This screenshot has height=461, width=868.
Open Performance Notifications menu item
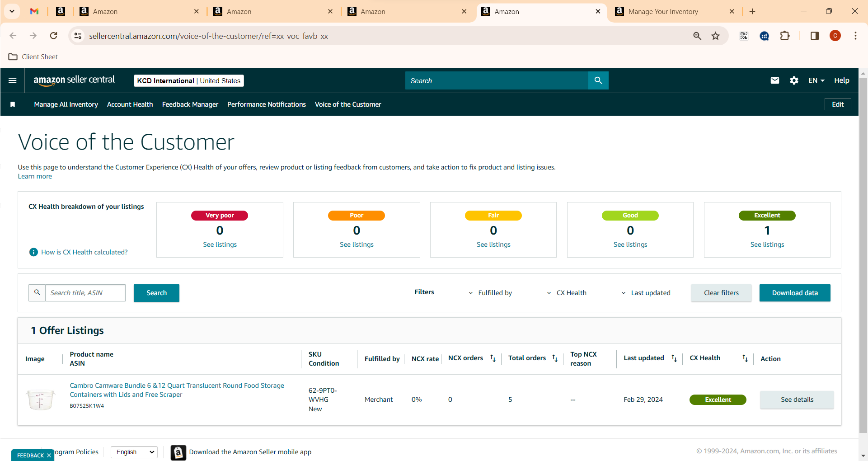coord(267,104)
